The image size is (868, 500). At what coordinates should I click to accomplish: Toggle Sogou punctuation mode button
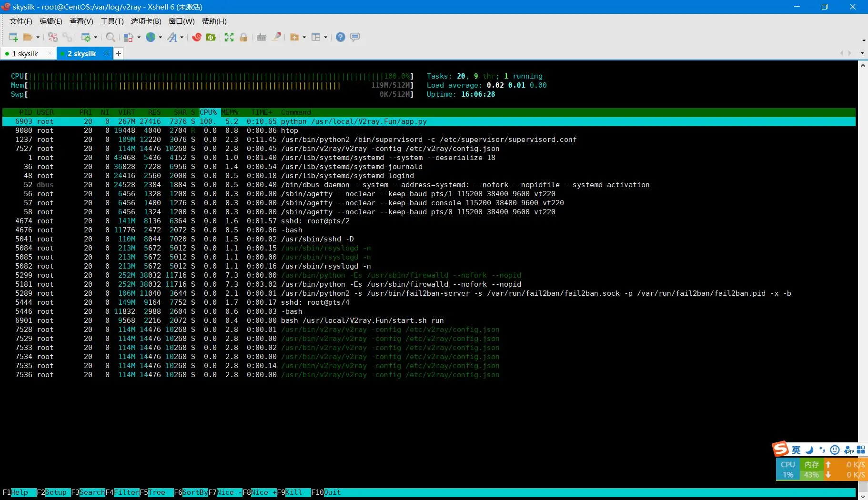(822, 450)
